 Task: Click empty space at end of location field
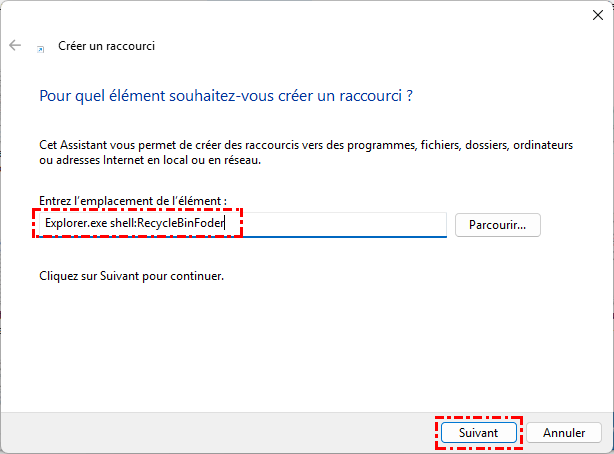tap(340, 224)
